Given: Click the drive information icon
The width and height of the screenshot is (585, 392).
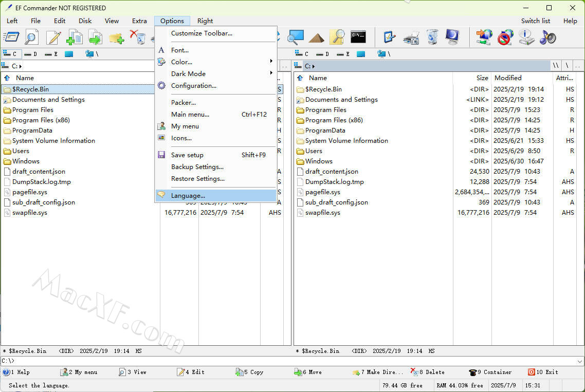Looking at the screenshot, I should tap(526, 37).
